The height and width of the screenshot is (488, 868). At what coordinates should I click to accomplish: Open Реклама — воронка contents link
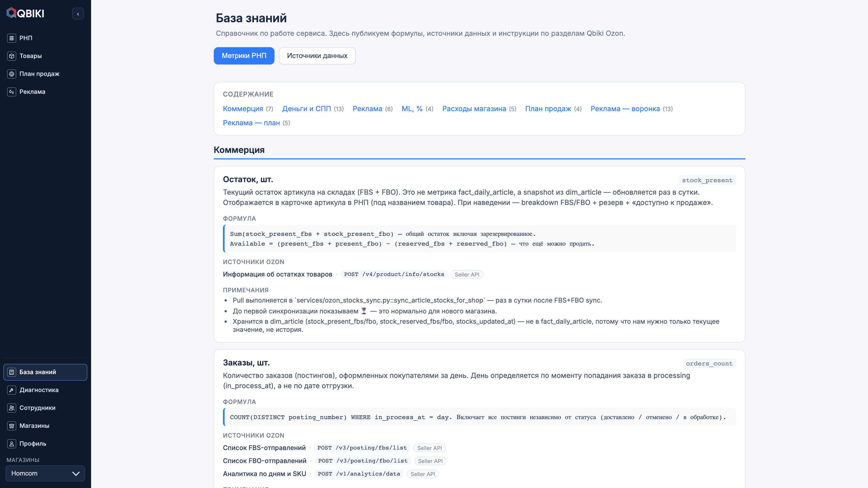(625, 108)
